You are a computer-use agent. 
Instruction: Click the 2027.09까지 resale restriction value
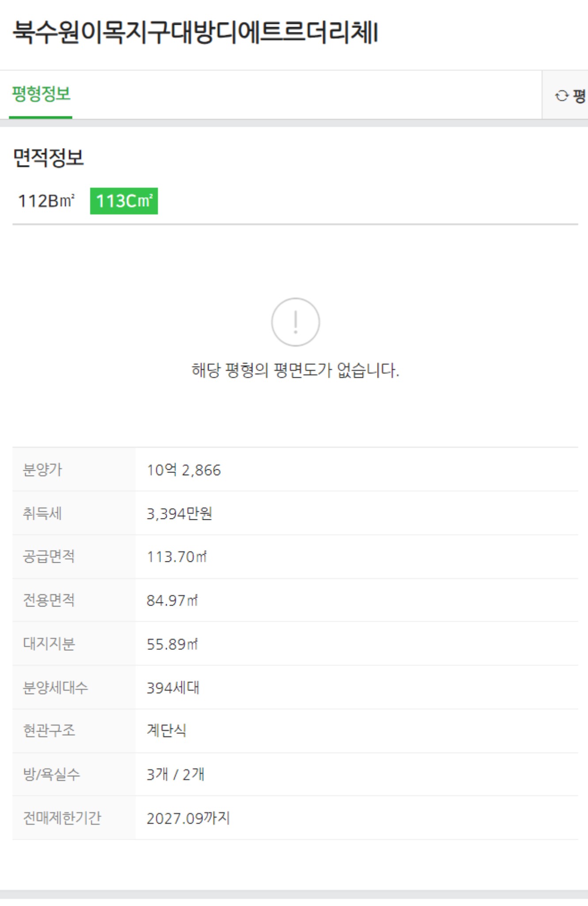(189, 818)
